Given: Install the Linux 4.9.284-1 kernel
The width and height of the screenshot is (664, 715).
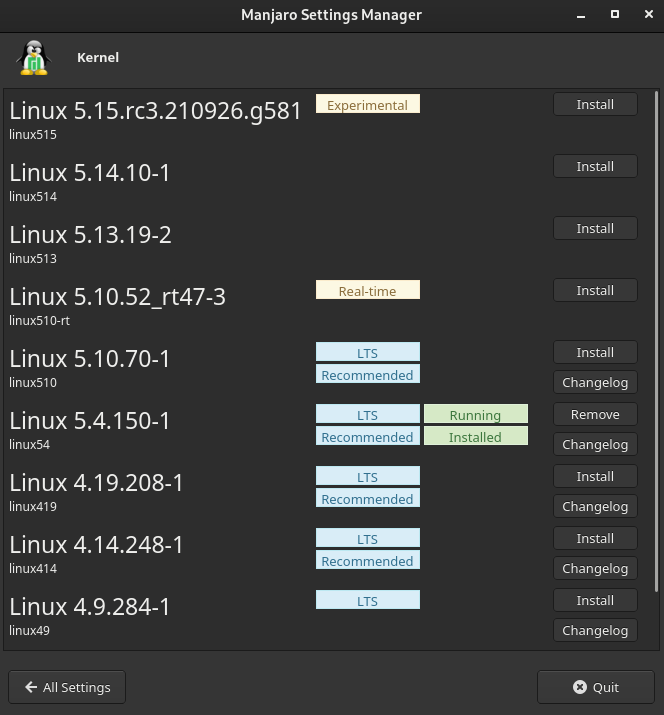Looking at the screenshot, I should (595, 601).
